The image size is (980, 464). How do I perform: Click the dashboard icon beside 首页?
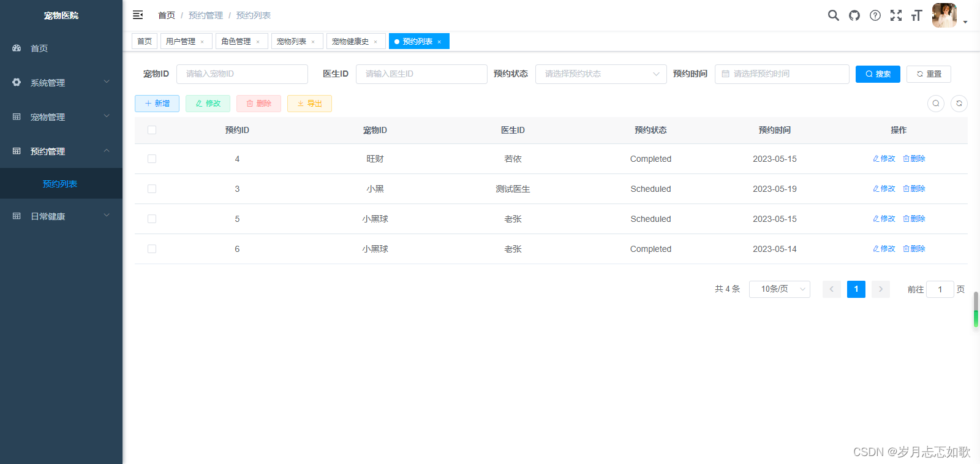pos(17,48)
